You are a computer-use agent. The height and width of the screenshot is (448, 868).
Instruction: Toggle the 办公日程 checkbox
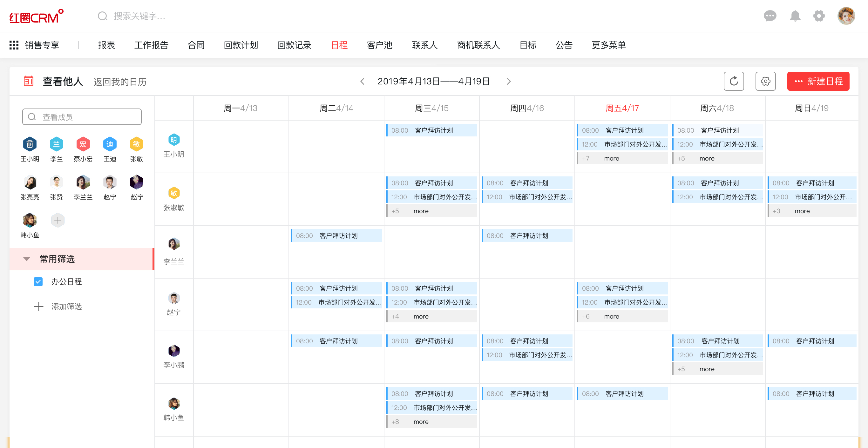point(38,282)
